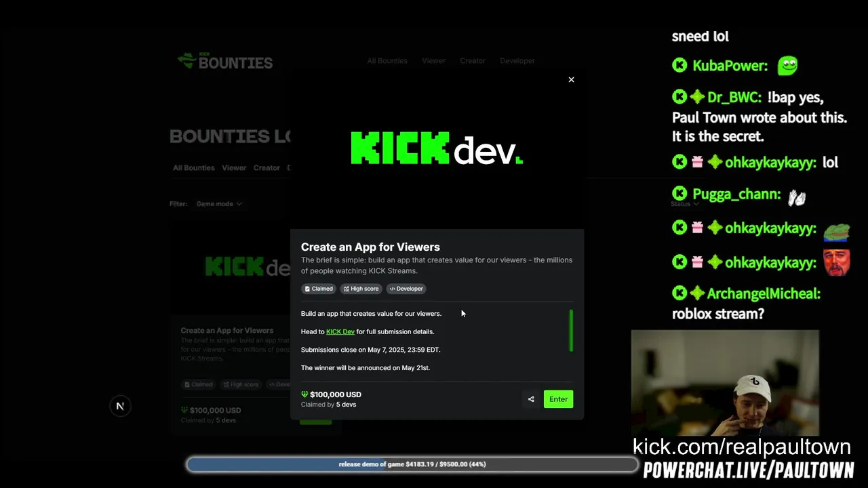Click the Kick badge next to Pugga_chann
The width and height of the screenshot is (868, 488).
pyautogui.click(x=679, y=195)
